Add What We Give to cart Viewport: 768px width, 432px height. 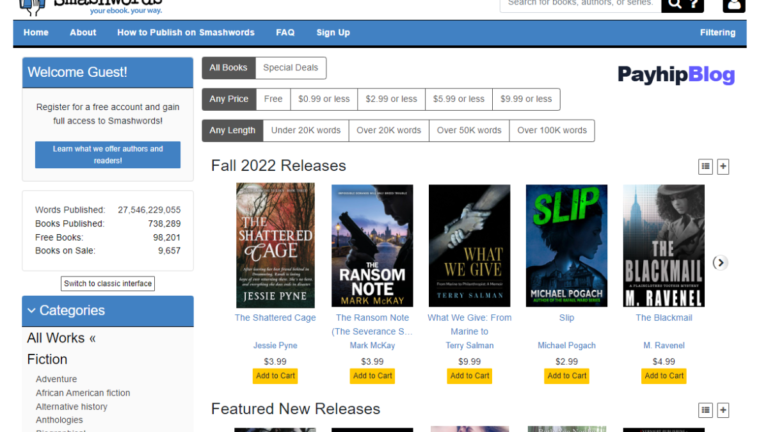point(469,376)
